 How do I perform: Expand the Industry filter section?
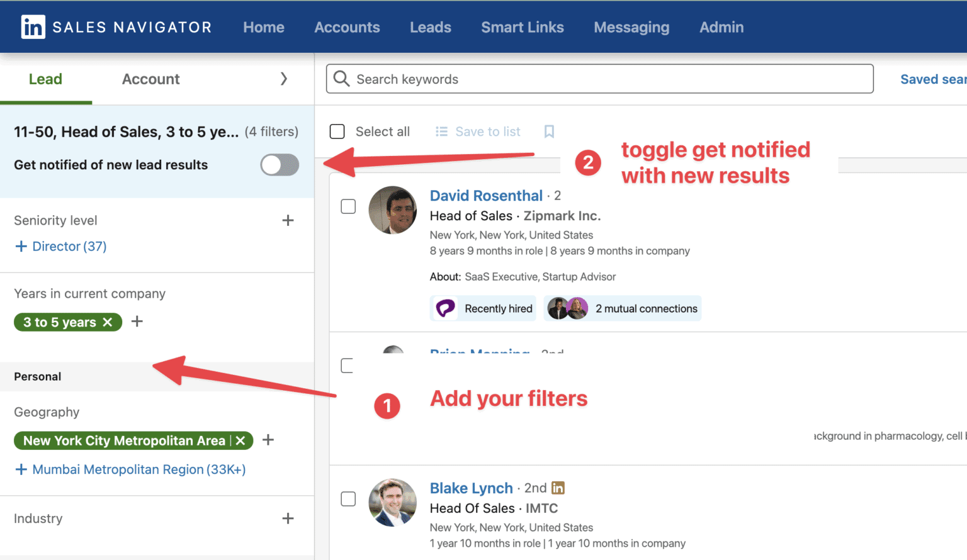point(288,518)
